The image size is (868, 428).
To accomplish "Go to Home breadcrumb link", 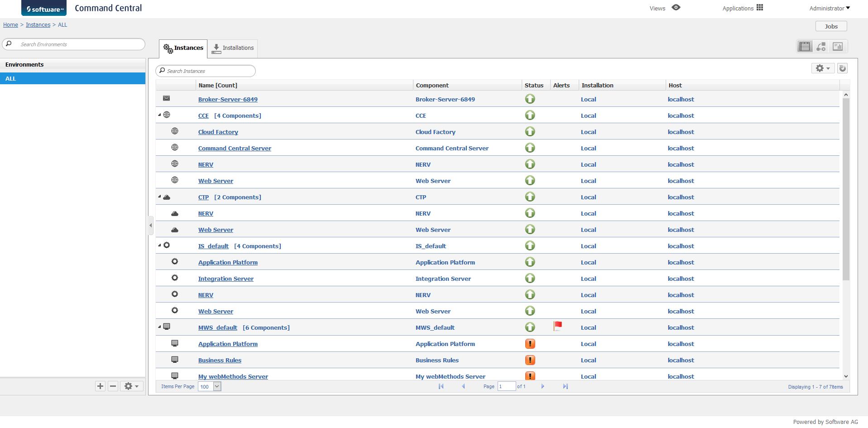I will click(x=10, y=25).
